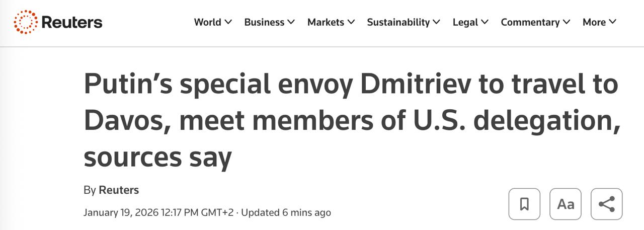
Task: Open the text size Aa control
Action: pyautogui.click(x=566, y=204)
